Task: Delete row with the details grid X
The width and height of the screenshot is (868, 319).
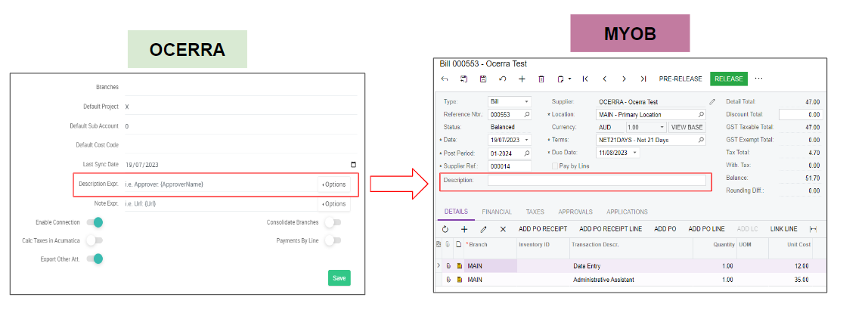Action: point(503,229)
